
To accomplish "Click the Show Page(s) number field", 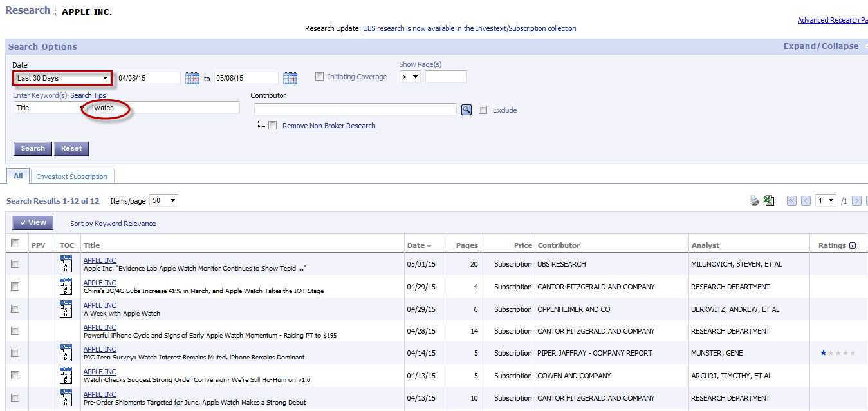I will [446, 77].
